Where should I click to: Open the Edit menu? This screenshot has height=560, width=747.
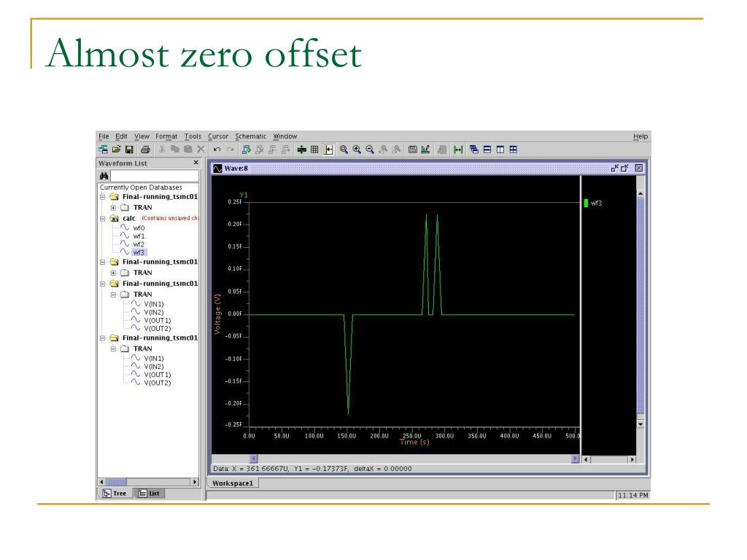coord(122,136)
